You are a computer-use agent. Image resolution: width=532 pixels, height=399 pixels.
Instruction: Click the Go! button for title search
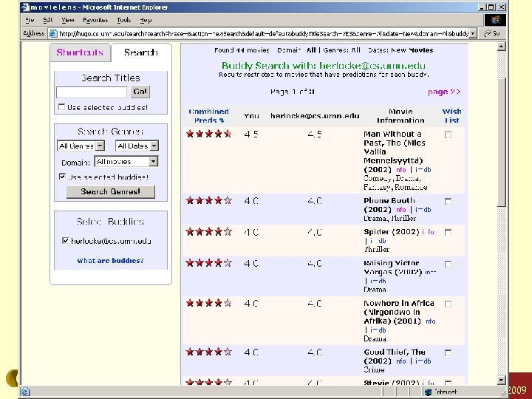pos(140,92)
